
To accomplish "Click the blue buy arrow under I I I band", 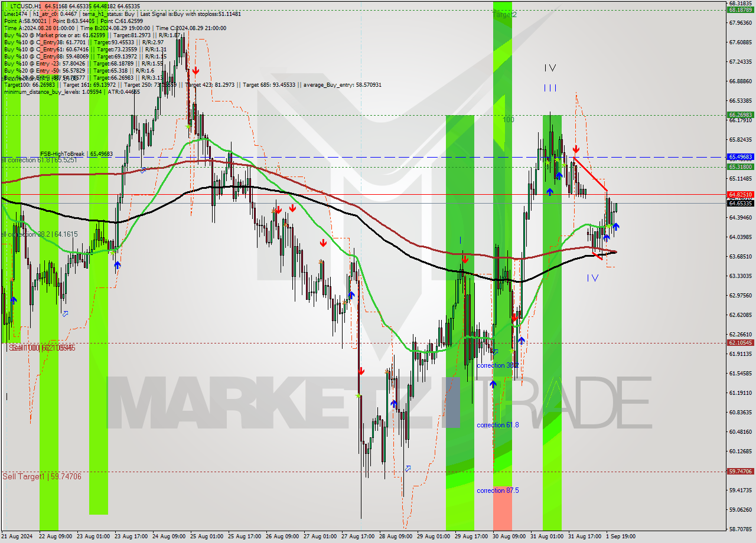I will click(549, 192).
